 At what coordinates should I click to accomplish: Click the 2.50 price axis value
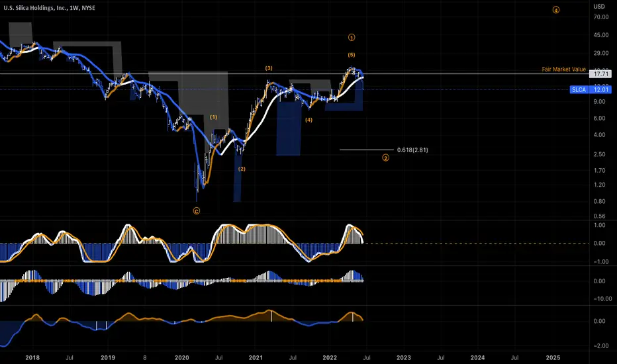[x=599, y=154]
